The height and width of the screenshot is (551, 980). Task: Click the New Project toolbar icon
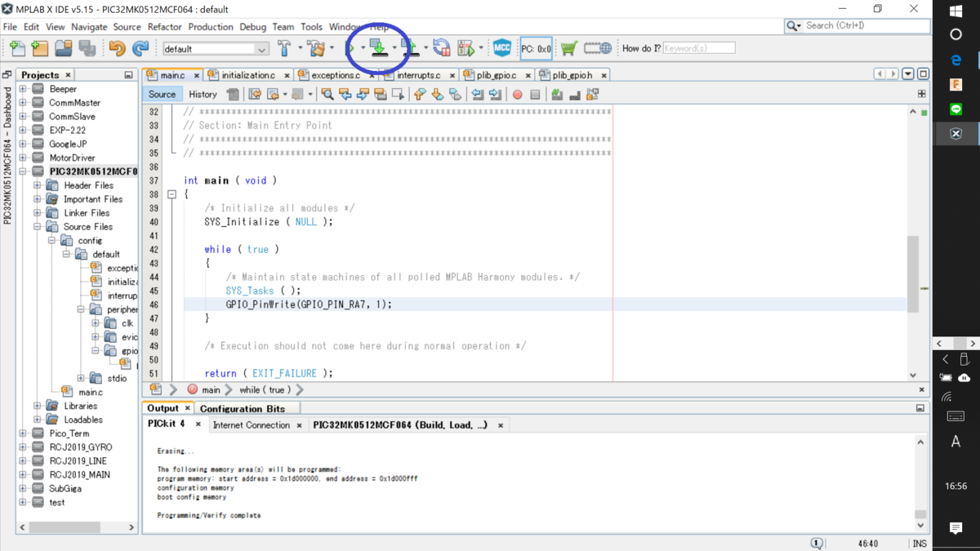[x=40, y=49]
